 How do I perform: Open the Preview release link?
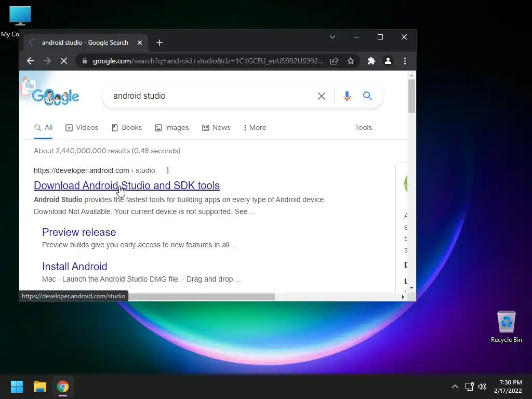tap(79, 232)
